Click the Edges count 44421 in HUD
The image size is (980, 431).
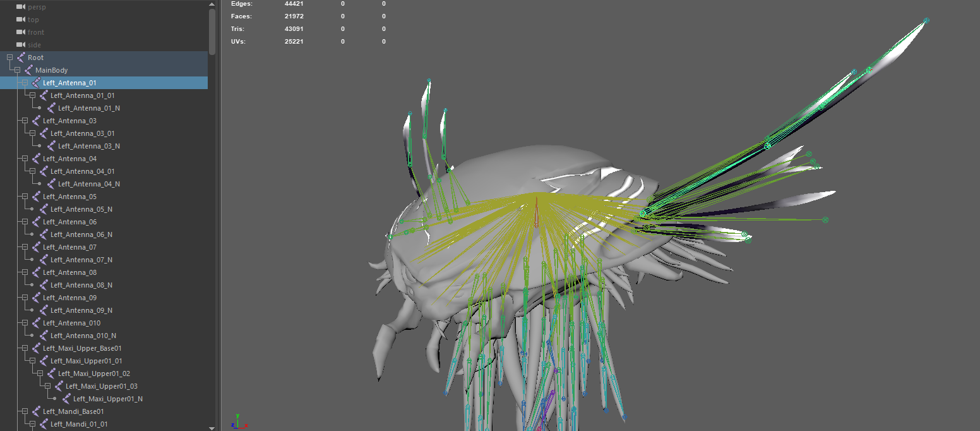(x=295, y=4)
